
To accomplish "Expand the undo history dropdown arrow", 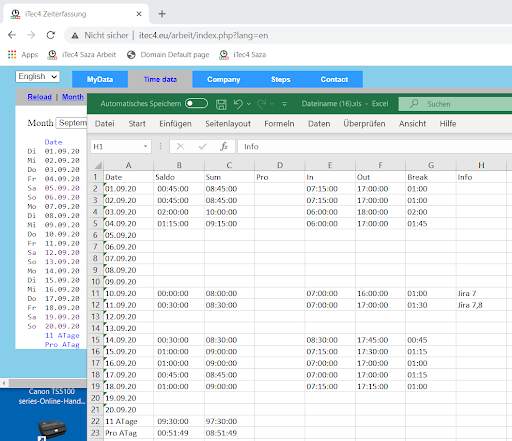I will coord(249,104).
